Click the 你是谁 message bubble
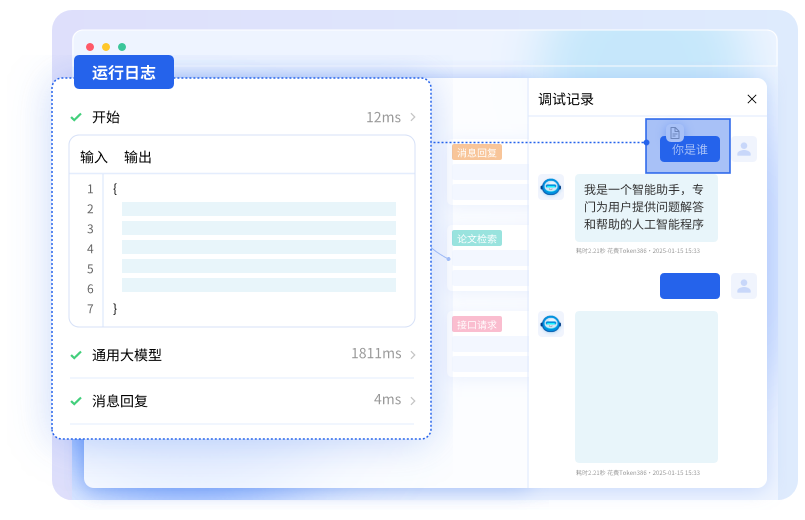 point(689,149)
